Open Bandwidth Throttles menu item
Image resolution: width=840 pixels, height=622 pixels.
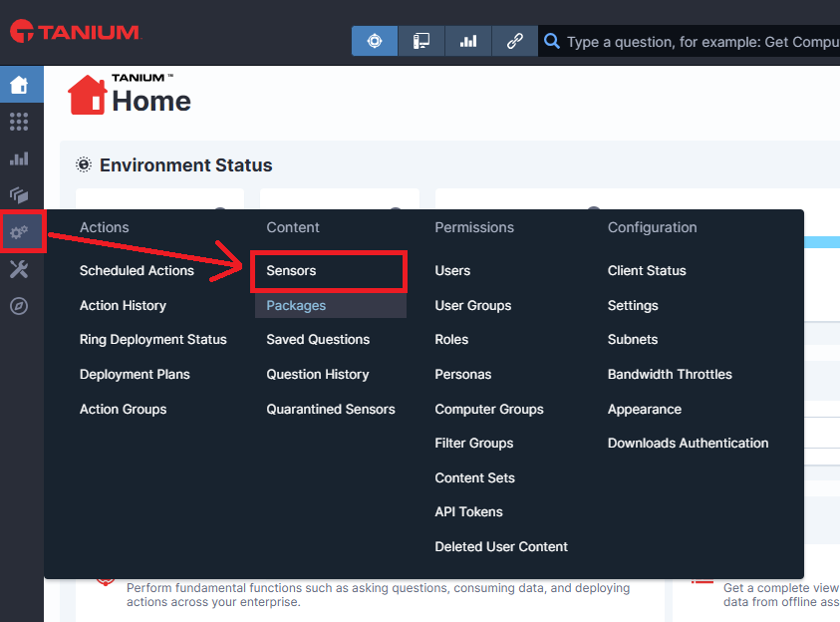click(670, 375)
